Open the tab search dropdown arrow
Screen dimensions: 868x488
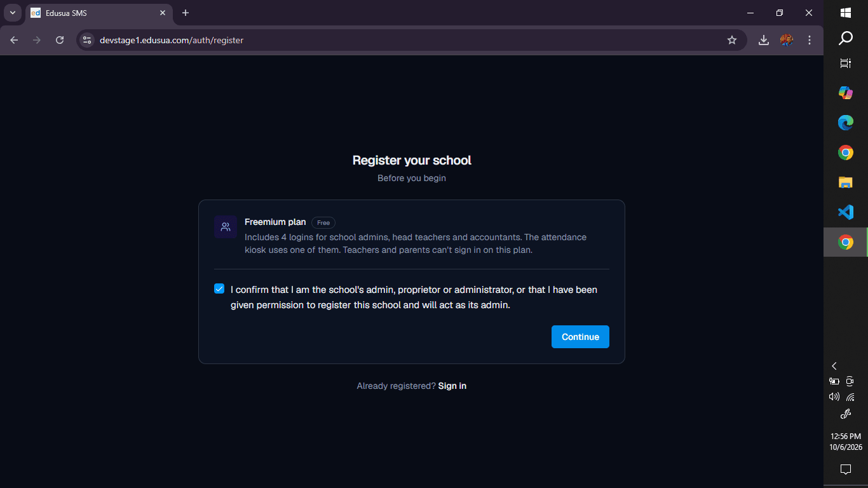12,13
